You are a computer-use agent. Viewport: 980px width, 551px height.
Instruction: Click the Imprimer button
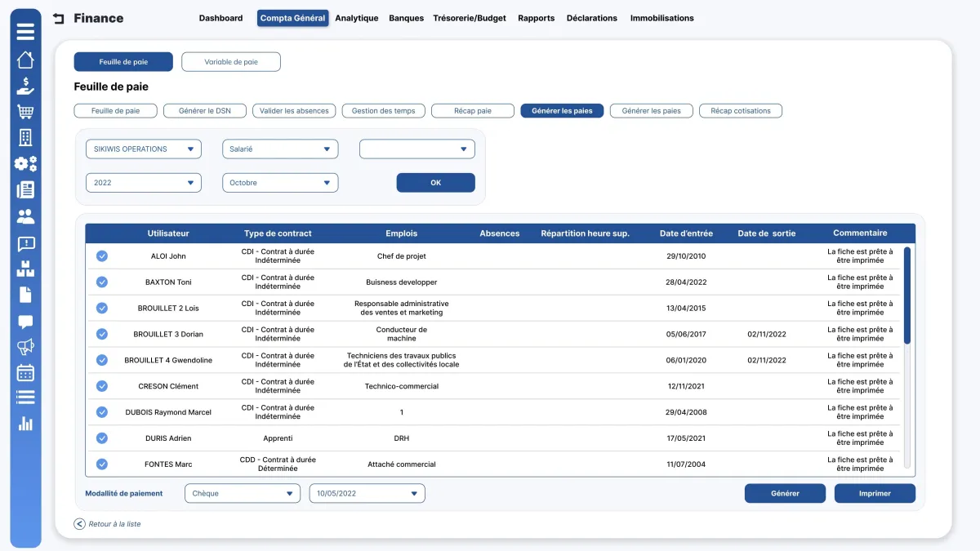coord(875,493)
